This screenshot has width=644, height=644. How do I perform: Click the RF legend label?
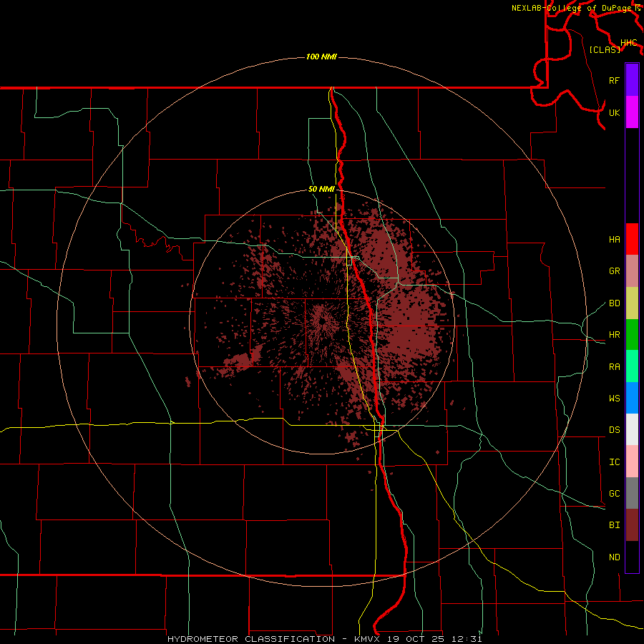tap(615, 80)
